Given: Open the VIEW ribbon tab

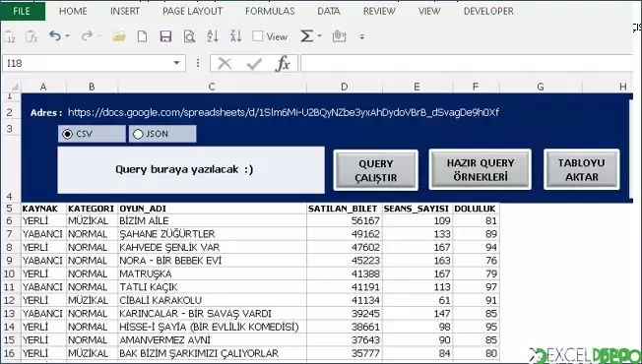Looking at the screenshot, I should pos(429,11).
